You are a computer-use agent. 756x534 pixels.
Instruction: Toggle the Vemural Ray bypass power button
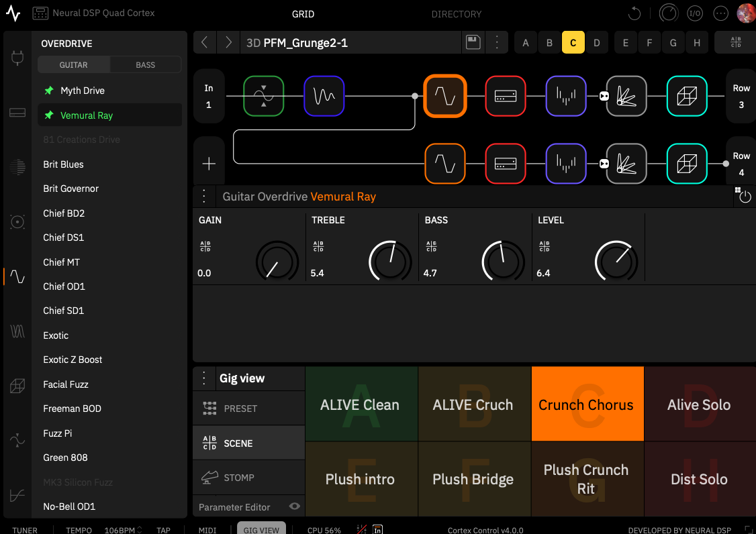click(x=745, y=197)
